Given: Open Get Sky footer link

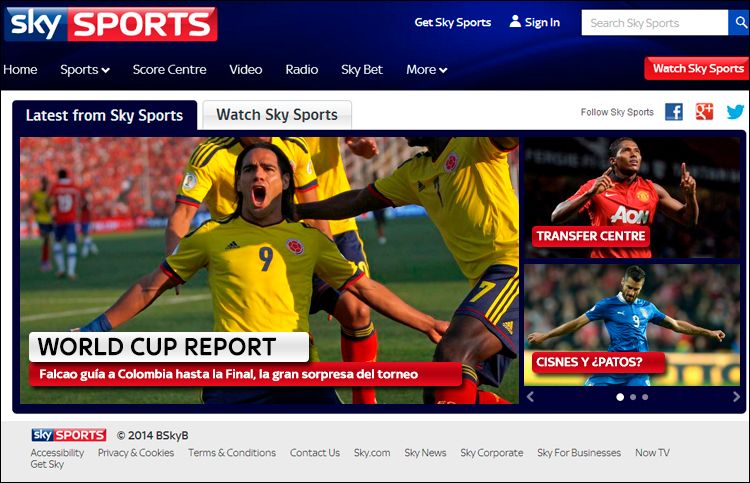Looking at the screenshot, I should click(47, 464).
